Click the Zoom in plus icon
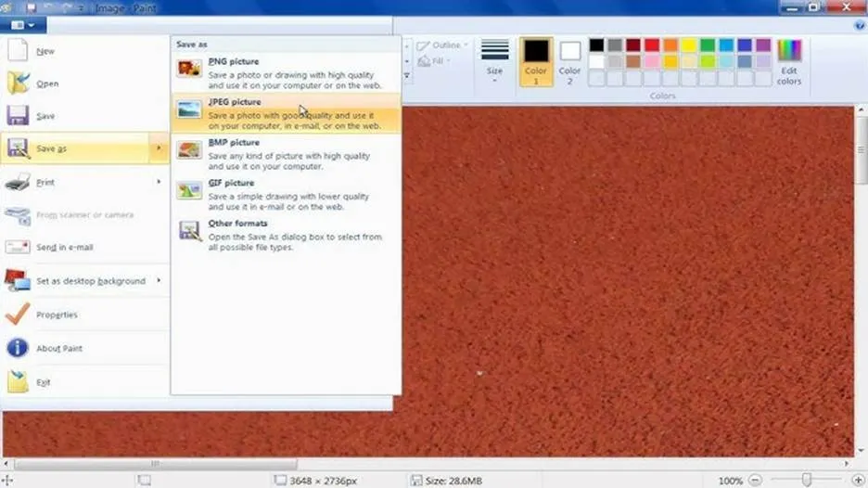868x488 pixels. click(859, 481)
